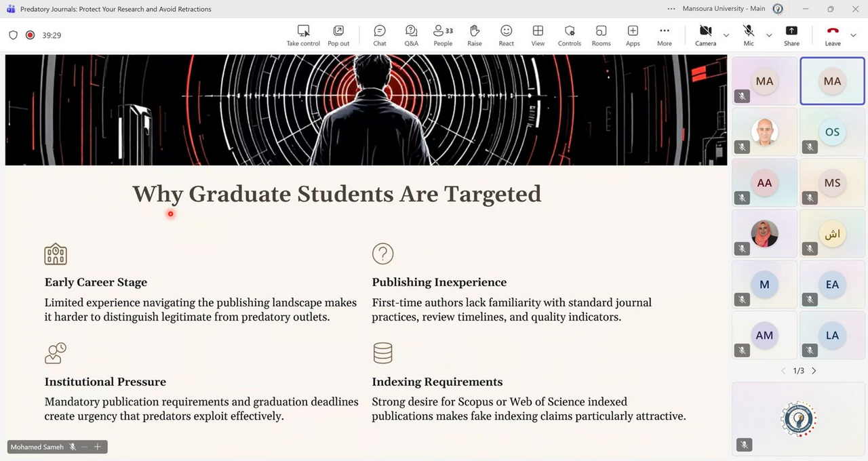Raise your hand in the meeting

tap(475, 35)
